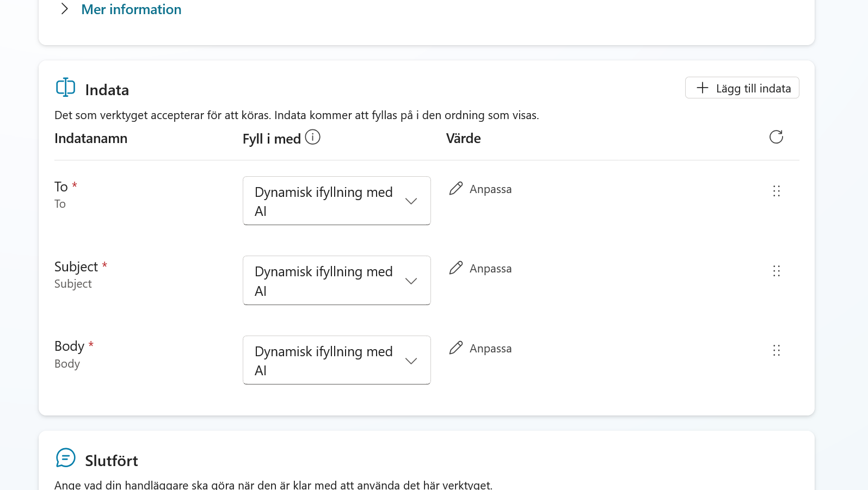This screenshot has height=490, width=868.
Task: Open the Body row's Dynamisk ifyllning dropdown
Action: tap(337, 360)
